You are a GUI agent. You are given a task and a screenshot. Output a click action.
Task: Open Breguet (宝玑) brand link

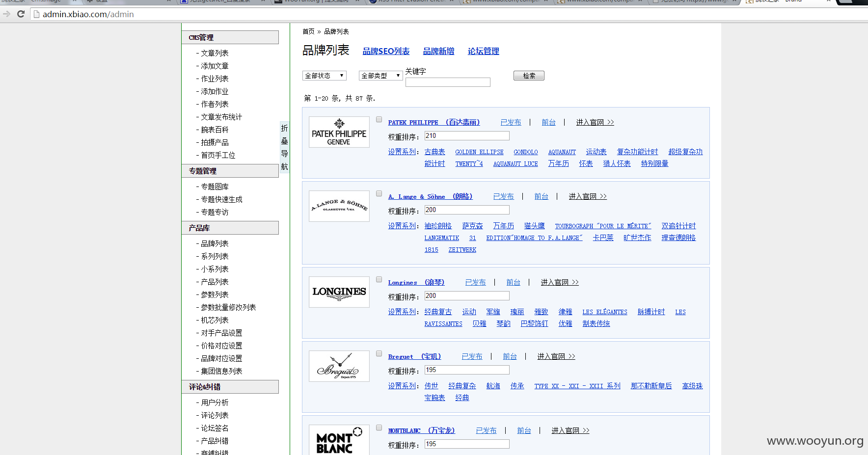[x=414, y=356]
